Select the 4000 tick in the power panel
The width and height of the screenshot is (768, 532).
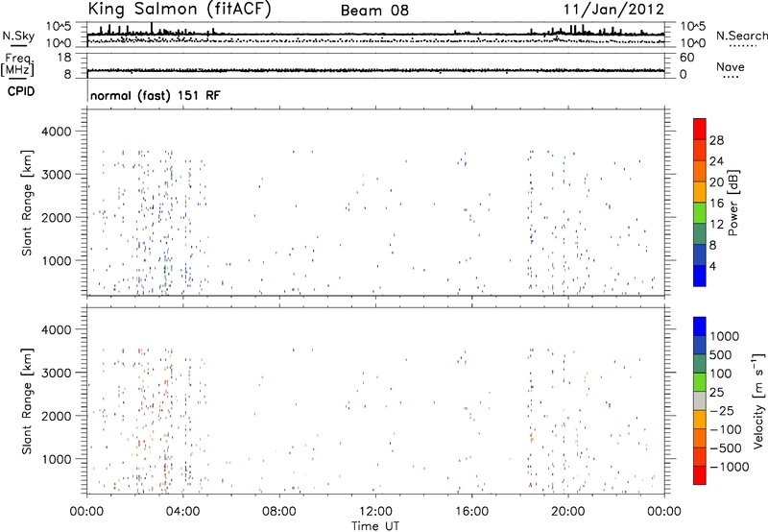[x=57, y=132]
